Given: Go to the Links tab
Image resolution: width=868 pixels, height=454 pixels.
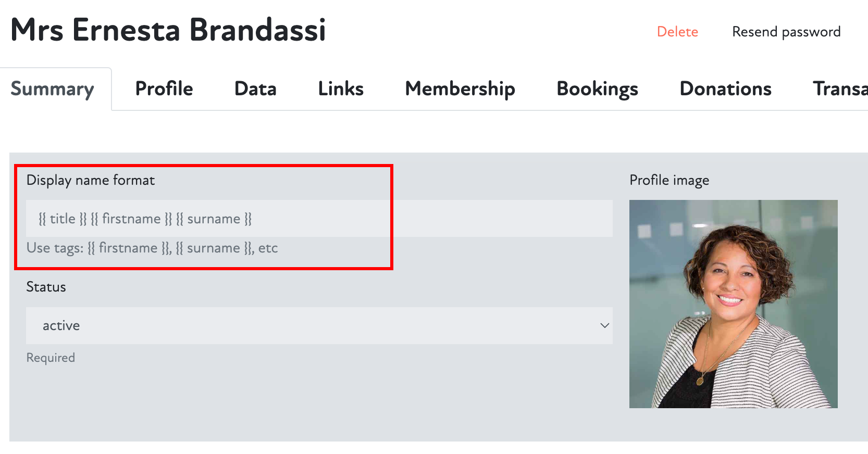Looking at the screenshot, I should [x=341, y=89].
